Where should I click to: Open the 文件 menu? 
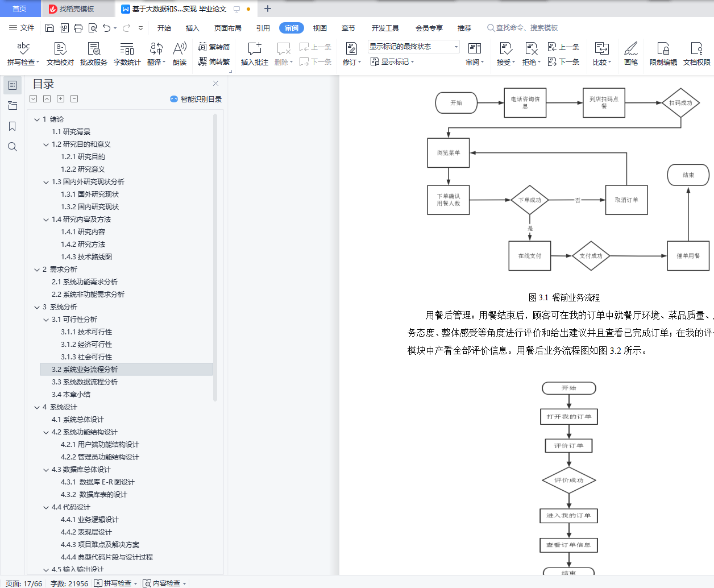(x=22, y=28)
